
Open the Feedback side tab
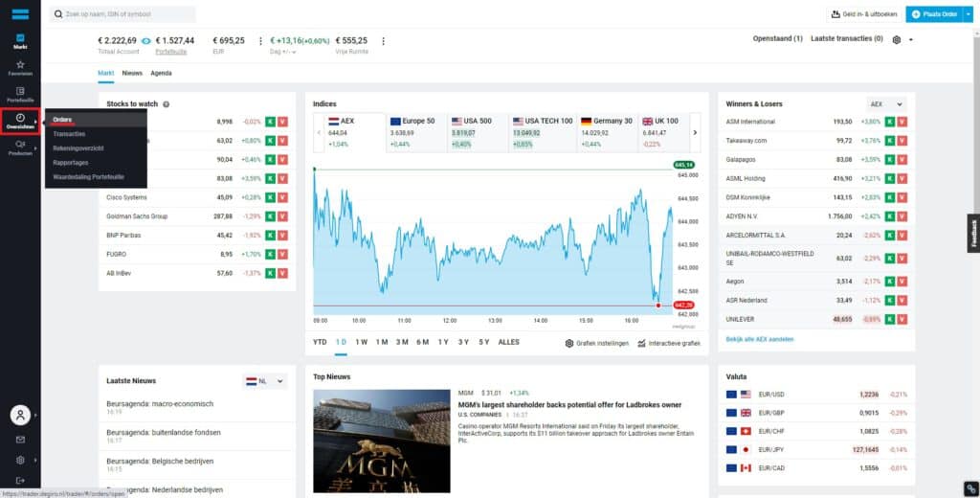973,233
